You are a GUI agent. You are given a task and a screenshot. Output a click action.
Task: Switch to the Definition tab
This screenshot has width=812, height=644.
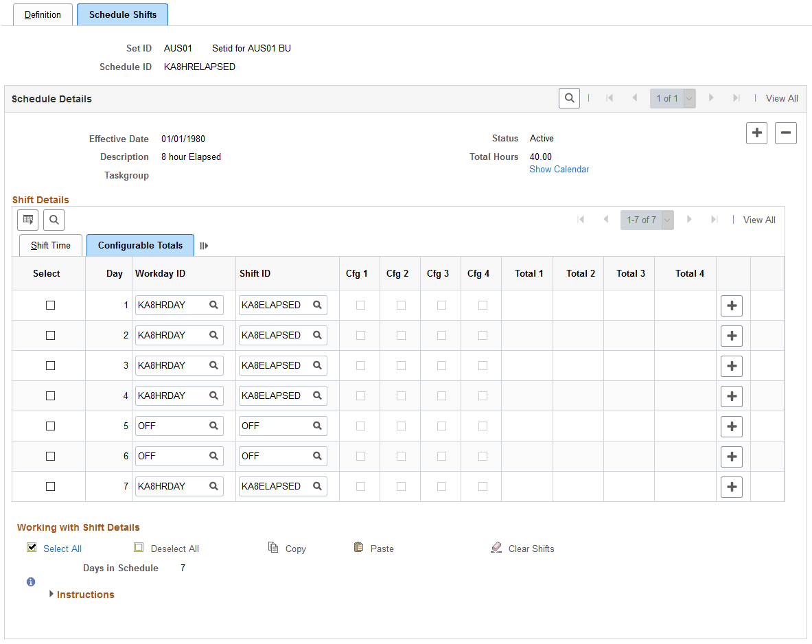point(43,14)
